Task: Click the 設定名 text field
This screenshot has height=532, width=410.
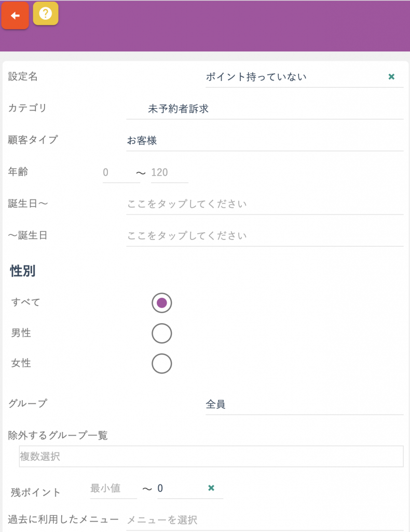Action: [x=295, y=77]
